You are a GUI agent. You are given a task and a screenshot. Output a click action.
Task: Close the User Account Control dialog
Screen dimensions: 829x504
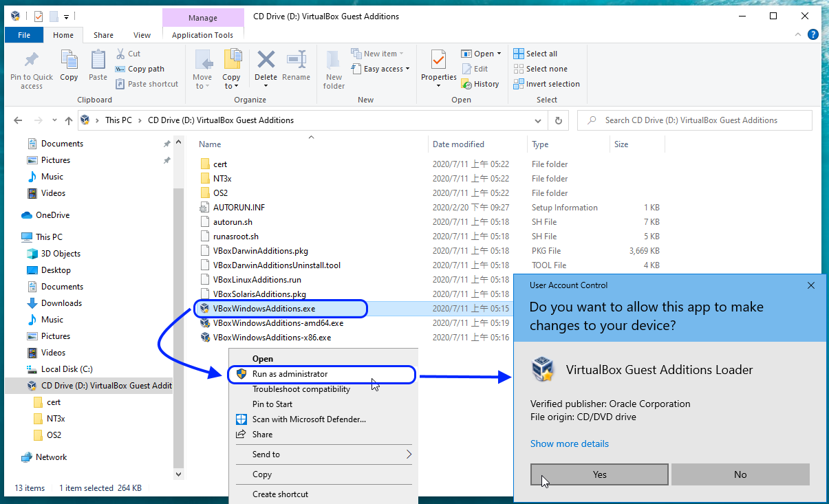click(x=810, y=285)
